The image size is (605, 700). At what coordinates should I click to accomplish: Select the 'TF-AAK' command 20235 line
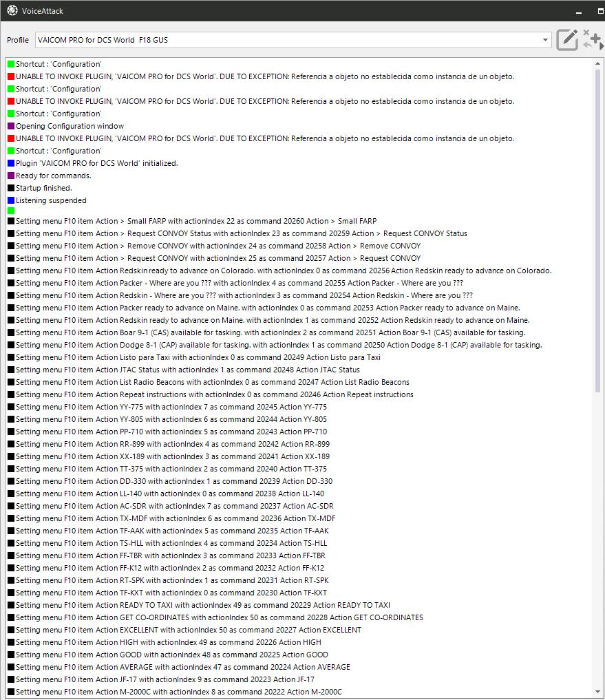[168, 531]
